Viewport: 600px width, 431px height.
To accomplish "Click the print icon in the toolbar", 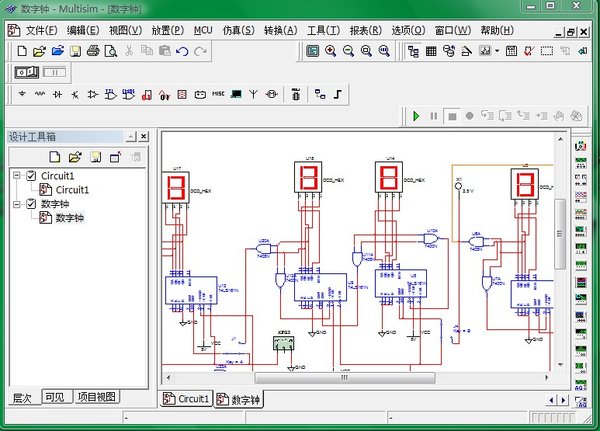I will click(x=93, y=50).
